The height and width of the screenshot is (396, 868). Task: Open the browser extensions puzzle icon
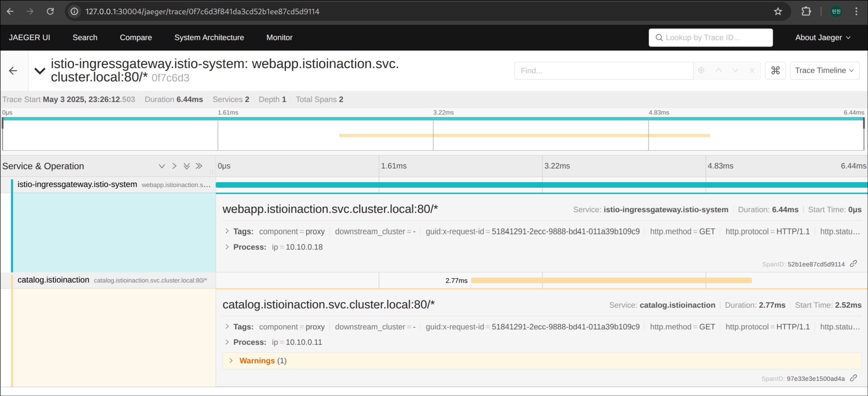[806, 12]
